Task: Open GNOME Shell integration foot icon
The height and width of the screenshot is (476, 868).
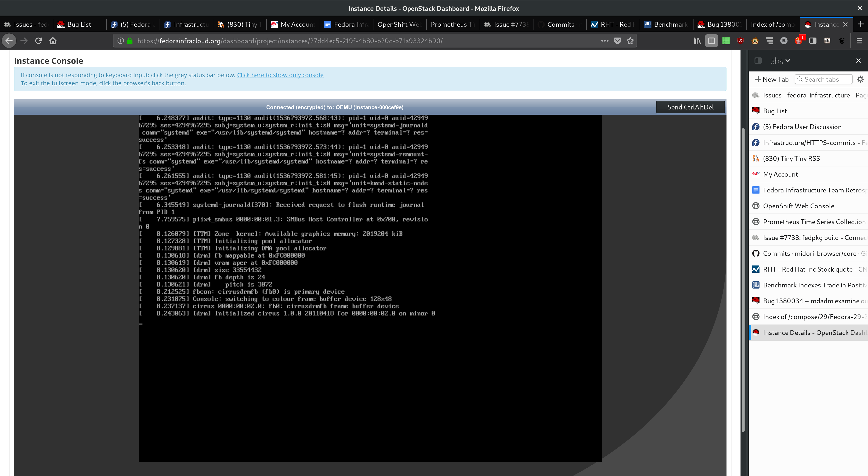Action: coord(842,41)
